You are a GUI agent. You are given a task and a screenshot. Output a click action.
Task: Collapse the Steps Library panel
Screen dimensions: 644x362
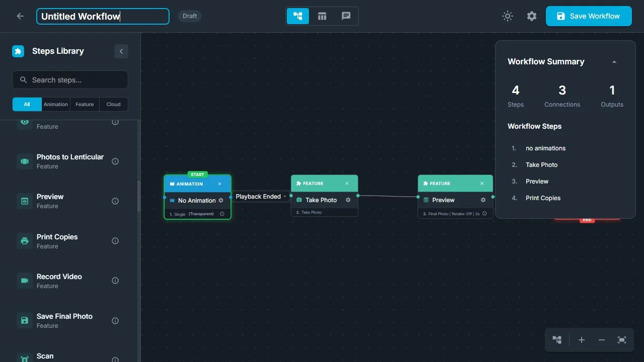point(121,51)
